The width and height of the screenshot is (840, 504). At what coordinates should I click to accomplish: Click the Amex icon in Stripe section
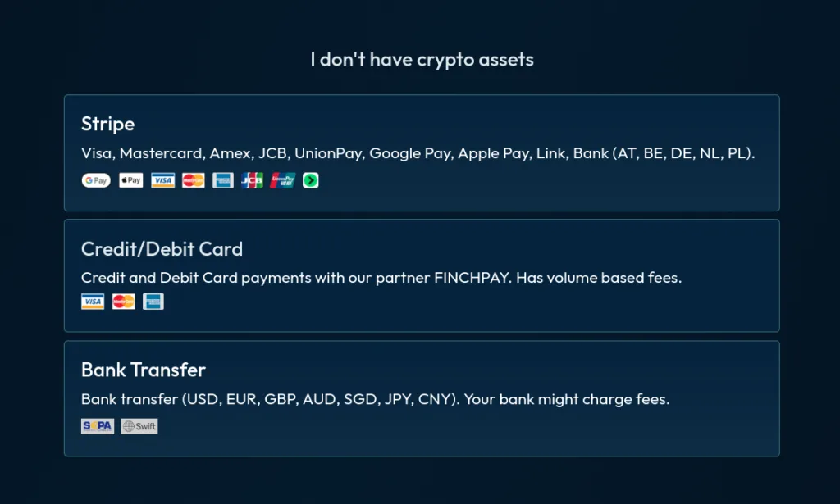(223, 180)
